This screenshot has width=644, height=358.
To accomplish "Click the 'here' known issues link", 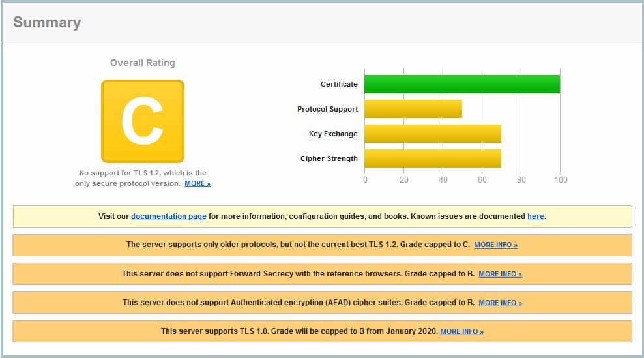I will coord(536,216).
